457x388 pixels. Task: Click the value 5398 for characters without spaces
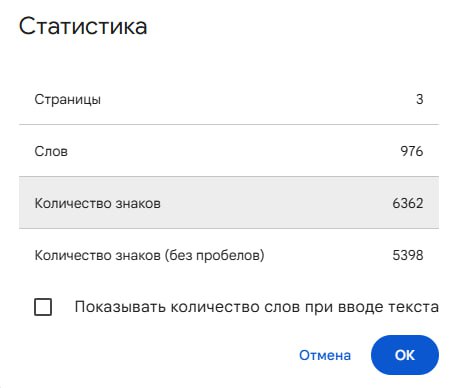pos(408,255)
